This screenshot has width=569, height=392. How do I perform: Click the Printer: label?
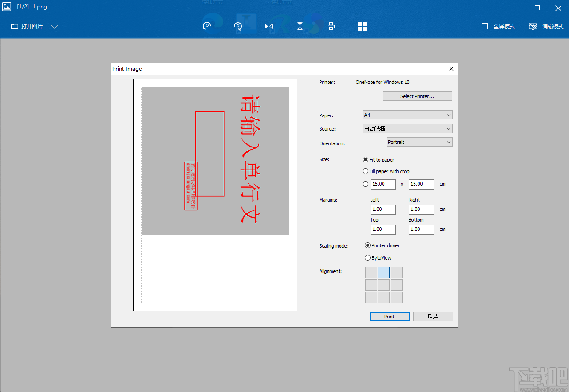coord(328,82)
